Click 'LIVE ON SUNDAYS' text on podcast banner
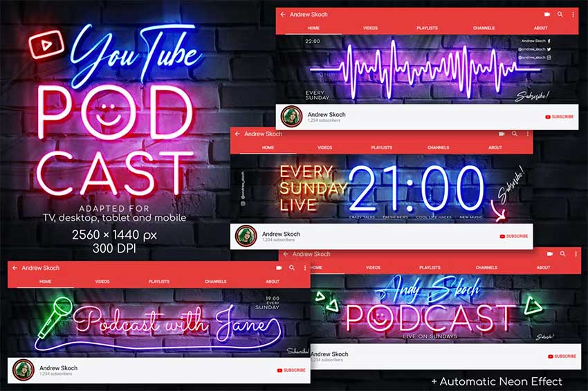The height and width of the screenshot is (391, 588). (x=430, y=336)
